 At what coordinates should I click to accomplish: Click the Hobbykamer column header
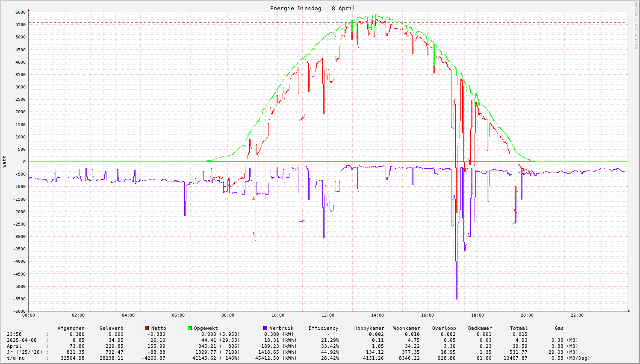[x=369, y=328]
